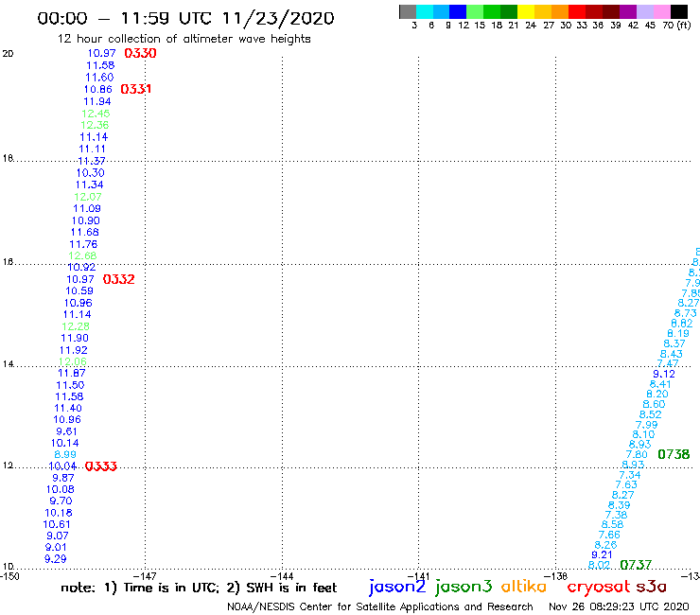Select the jason2 satellite label
Image resolution: width=700 pixels, height=615 pixels.
pyautogui.click(x=397, y=587)
